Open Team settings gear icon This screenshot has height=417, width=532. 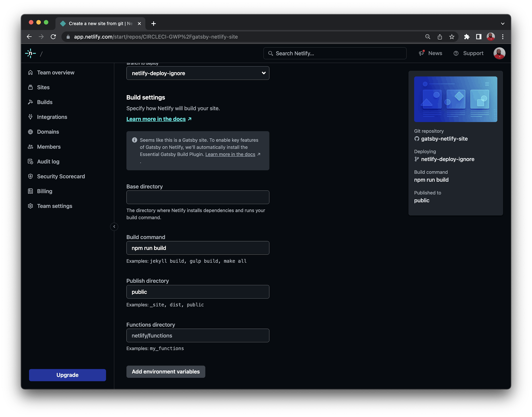coord(31,206)
